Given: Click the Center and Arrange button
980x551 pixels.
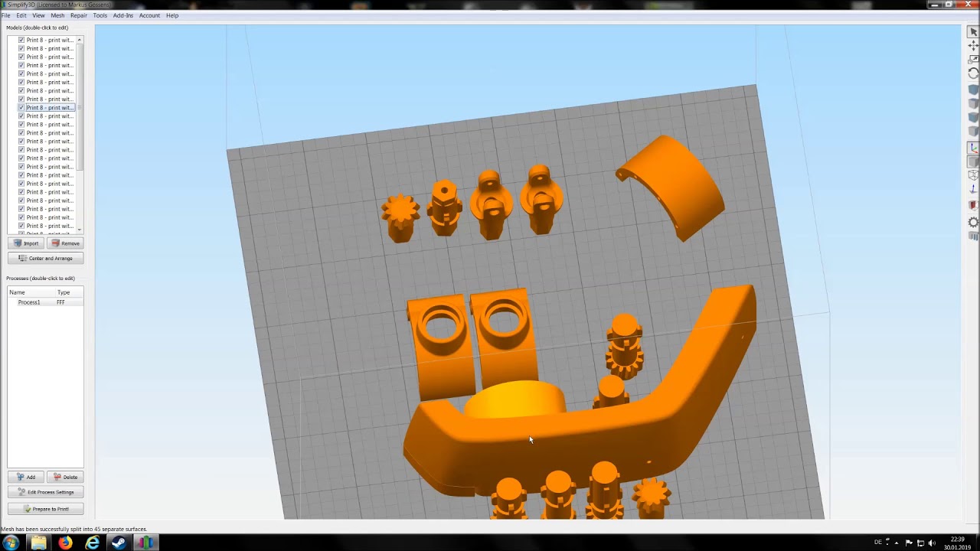Looking at the screenshot, I should pos(45,259).
